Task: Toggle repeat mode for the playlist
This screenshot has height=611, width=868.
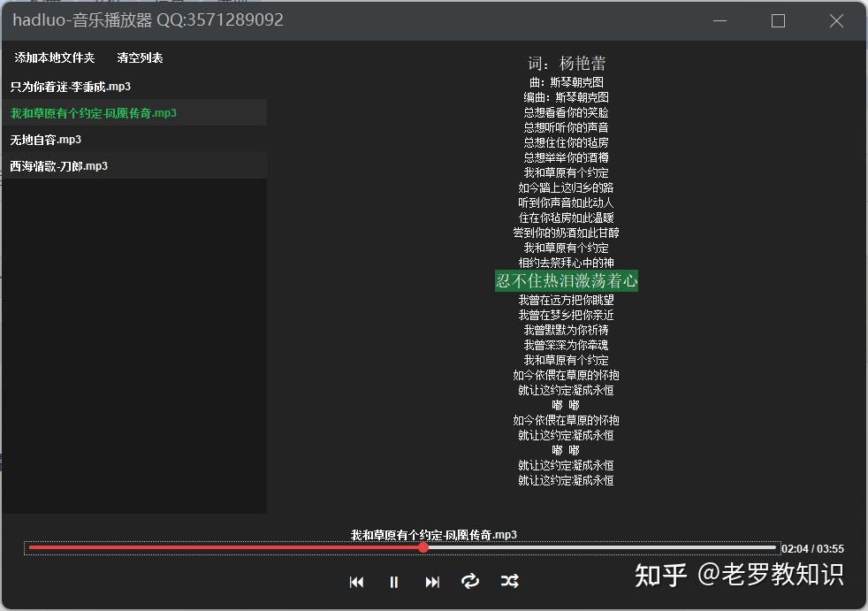Action: (470, 582)
